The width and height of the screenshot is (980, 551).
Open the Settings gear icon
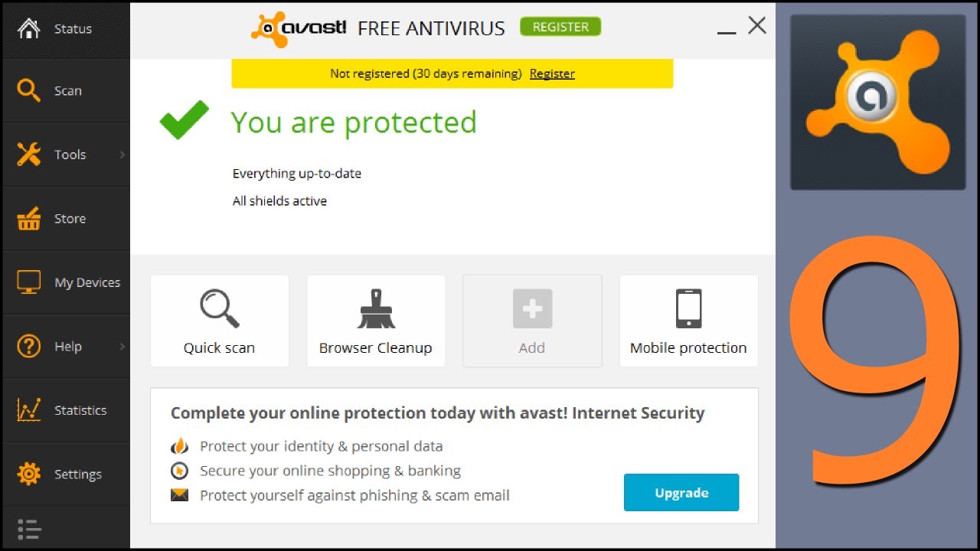(x=28, y=474)
